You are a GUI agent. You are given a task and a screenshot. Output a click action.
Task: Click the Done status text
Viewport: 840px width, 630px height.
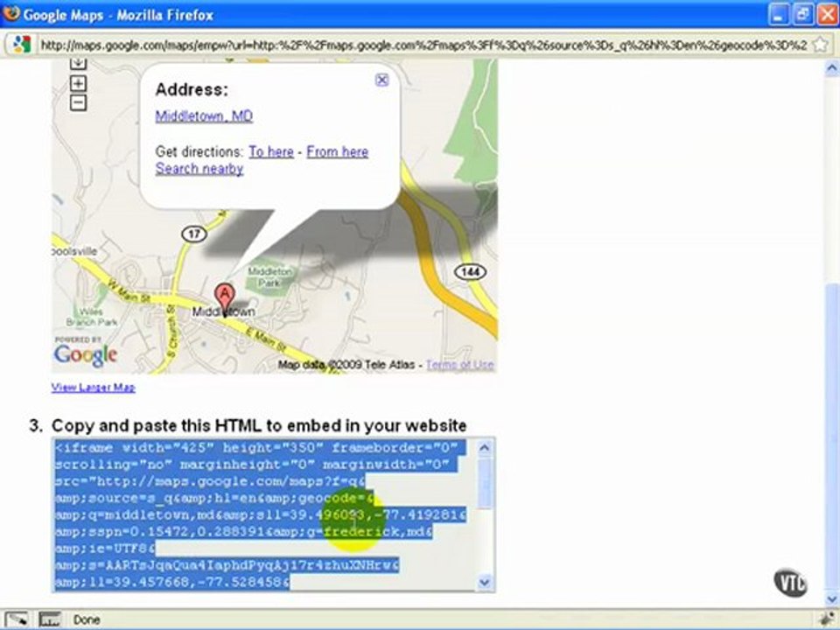[x=87, y=619]
